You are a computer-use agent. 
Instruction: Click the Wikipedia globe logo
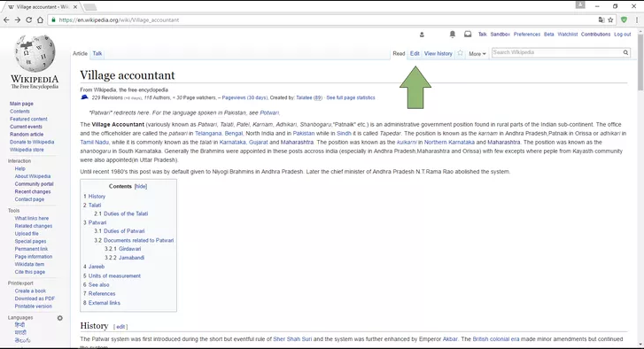[x=35, y=53]
